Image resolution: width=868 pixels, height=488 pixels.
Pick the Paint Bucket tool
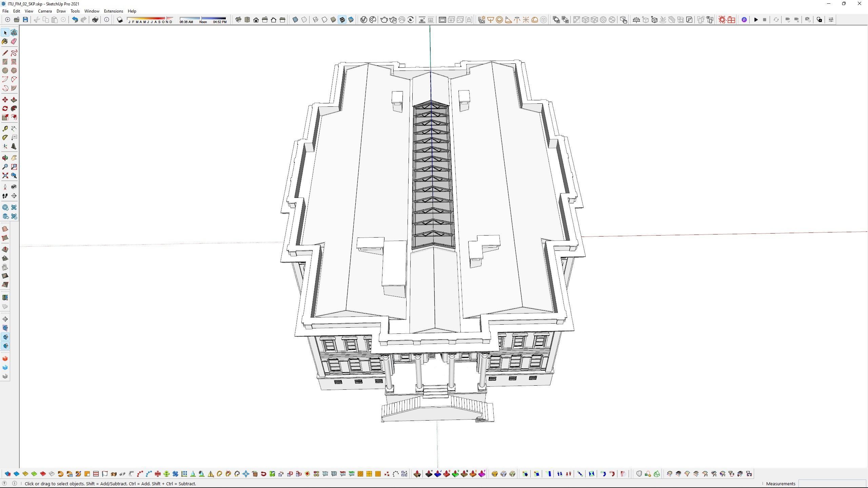[5, 41]
